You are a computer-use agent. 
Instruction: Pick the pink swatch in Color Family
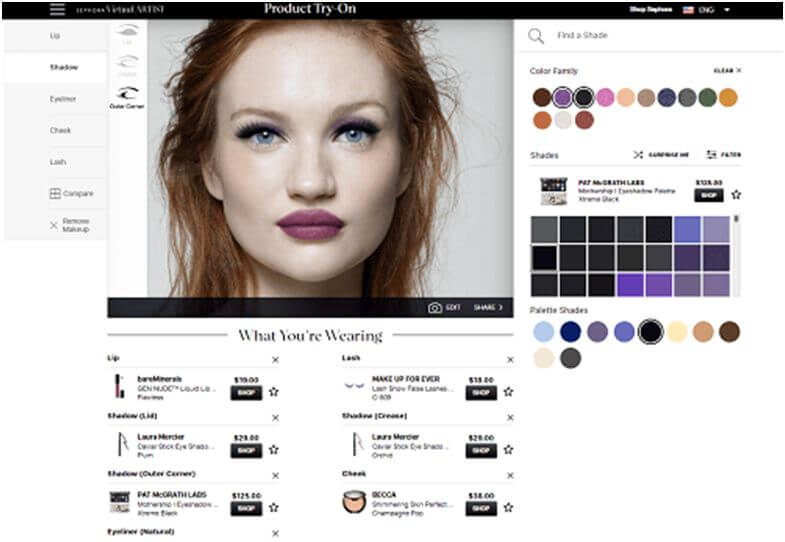coord(605,97)
